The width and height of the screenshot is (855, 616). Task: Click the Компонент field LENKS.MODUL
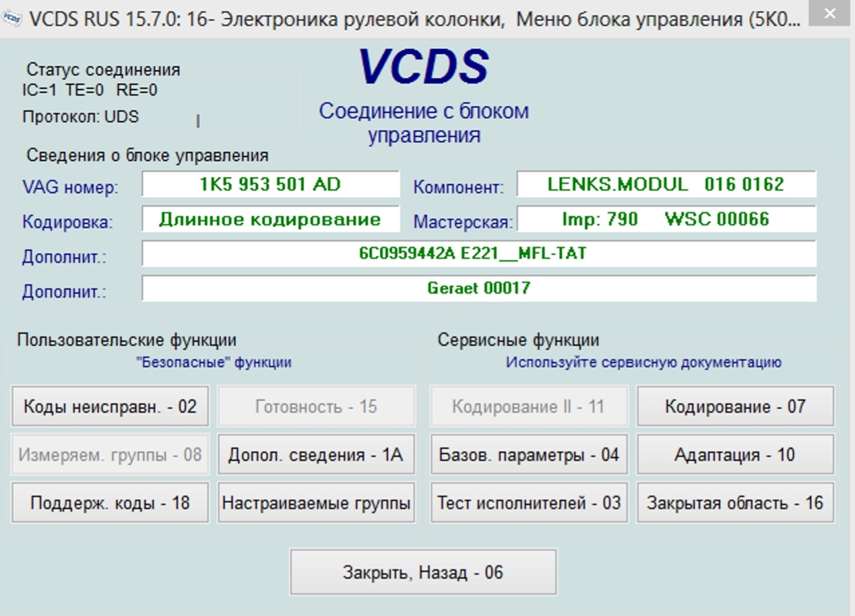pyautogui.click(x=666, y=184)
